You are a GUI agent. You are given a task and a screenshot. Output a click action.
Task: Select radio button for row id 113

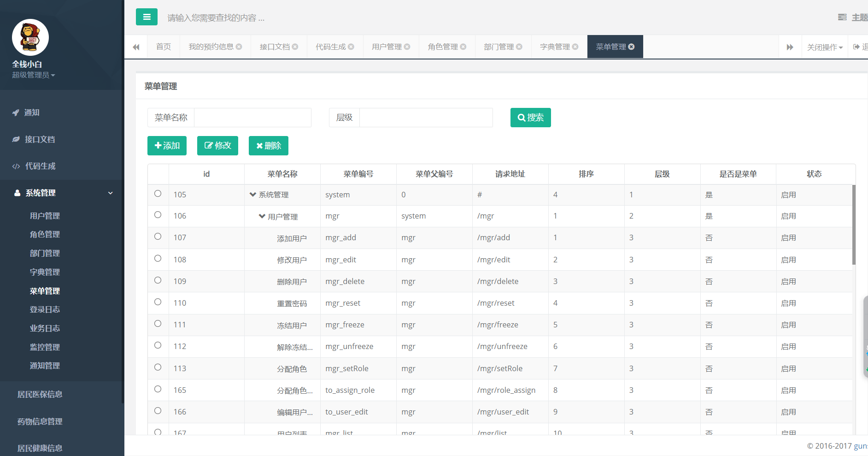tap(158, 367)
